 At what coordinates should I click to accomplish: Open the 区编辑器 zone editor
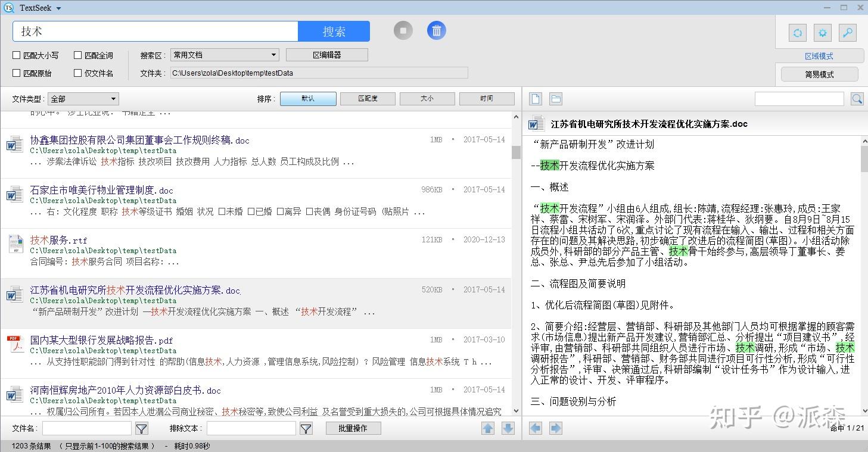(x=328, y=54)
